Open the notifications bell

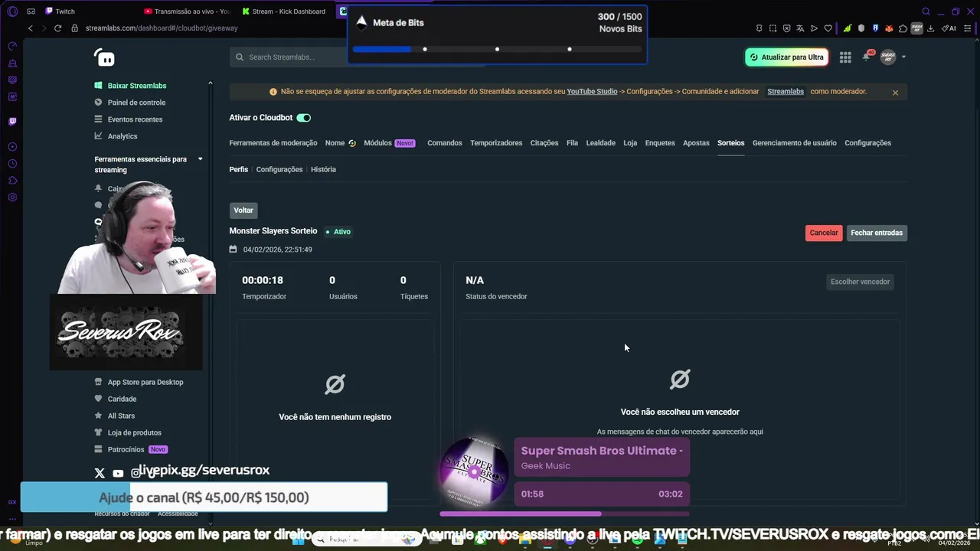866,57
